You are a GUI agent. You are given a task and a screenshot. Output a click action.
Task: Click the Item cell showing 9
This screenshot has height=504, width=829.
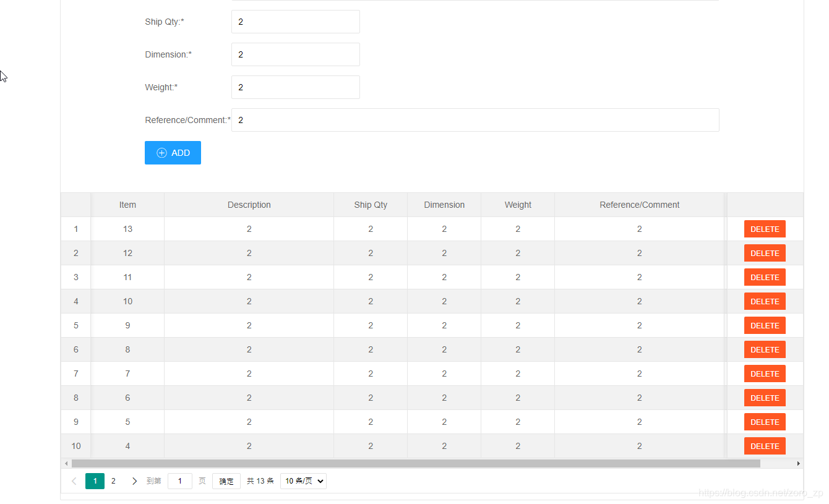(x=127, y=325)
